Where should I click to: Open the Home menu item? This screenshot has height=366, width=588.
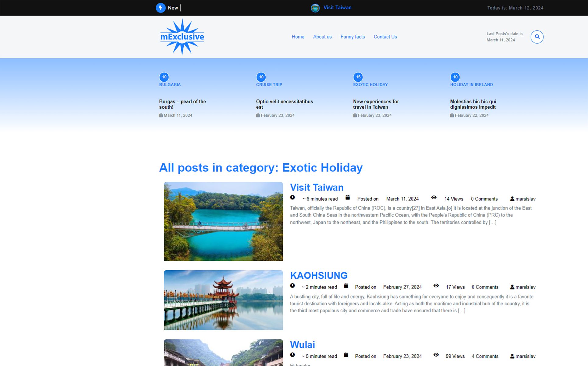point(298,37)
